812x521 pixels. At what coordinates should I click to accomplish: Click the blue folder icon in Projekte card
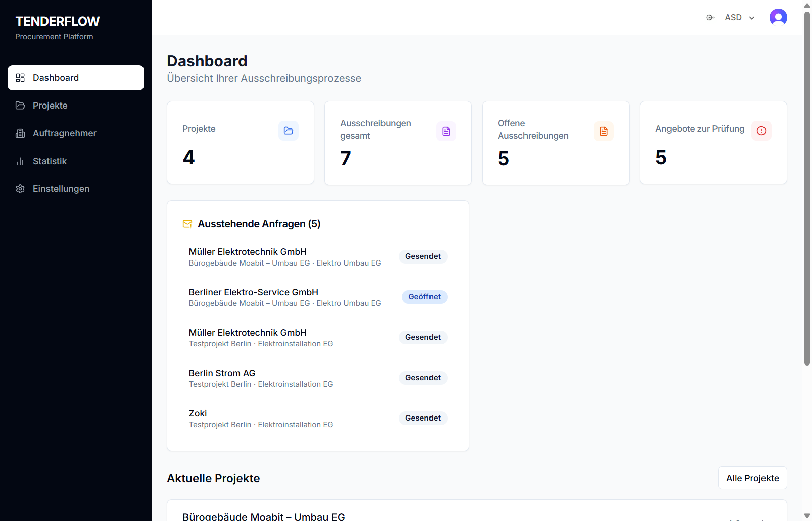pos(288,131)
